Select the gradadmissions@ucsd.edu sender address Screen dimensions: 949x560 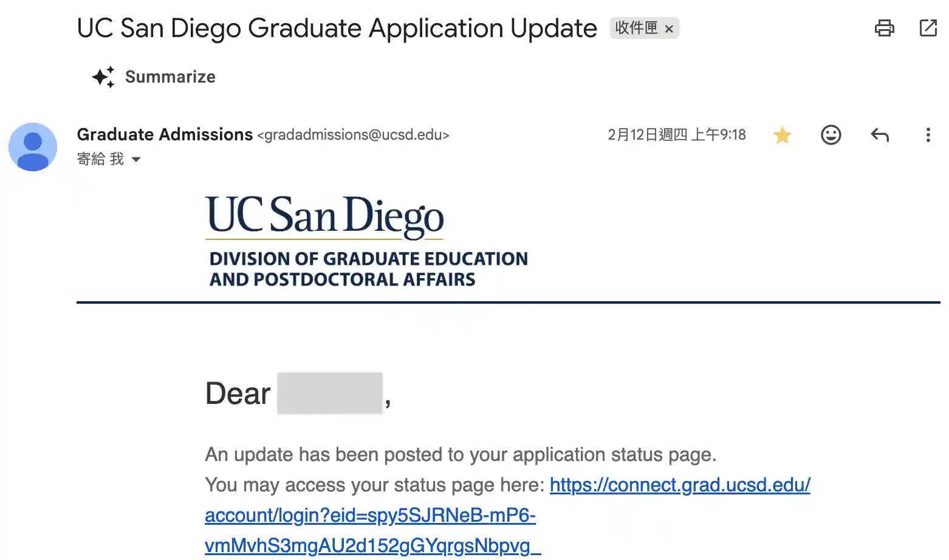pyautogui.click(x=353, y=135)
